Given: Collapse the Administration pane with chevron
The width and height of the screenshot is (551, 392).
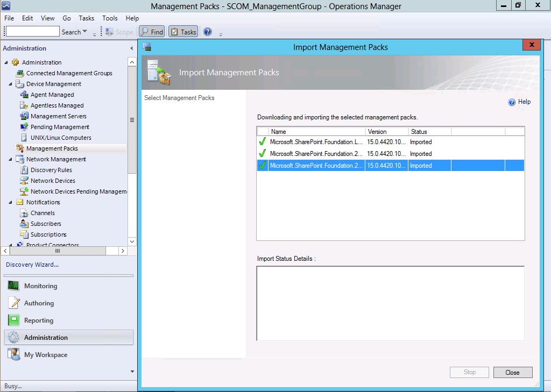Looking at the screenshot, I should coord(131,48).
